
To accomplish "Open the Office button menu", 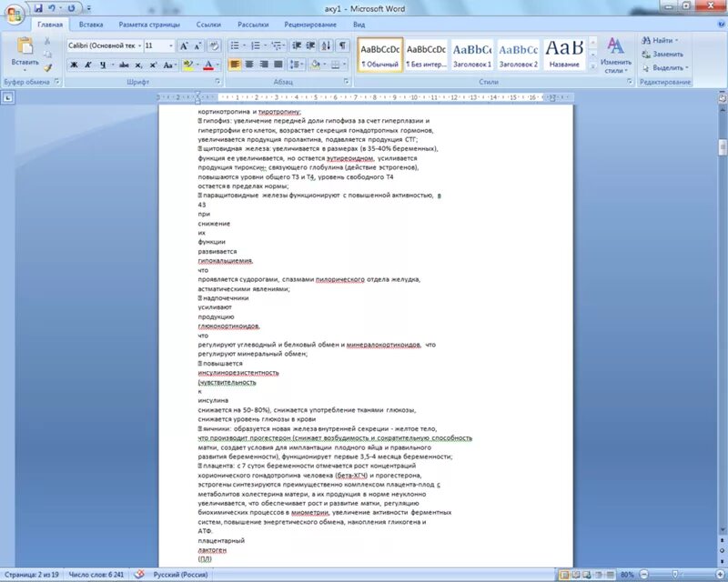I will 15,15.
